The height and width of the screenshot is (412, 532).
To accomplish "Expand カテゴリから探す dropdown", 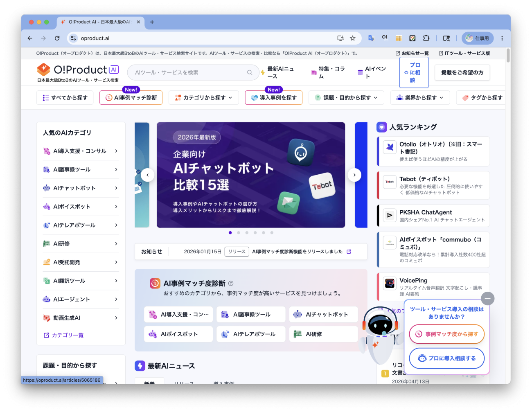I will click(203, 98).
